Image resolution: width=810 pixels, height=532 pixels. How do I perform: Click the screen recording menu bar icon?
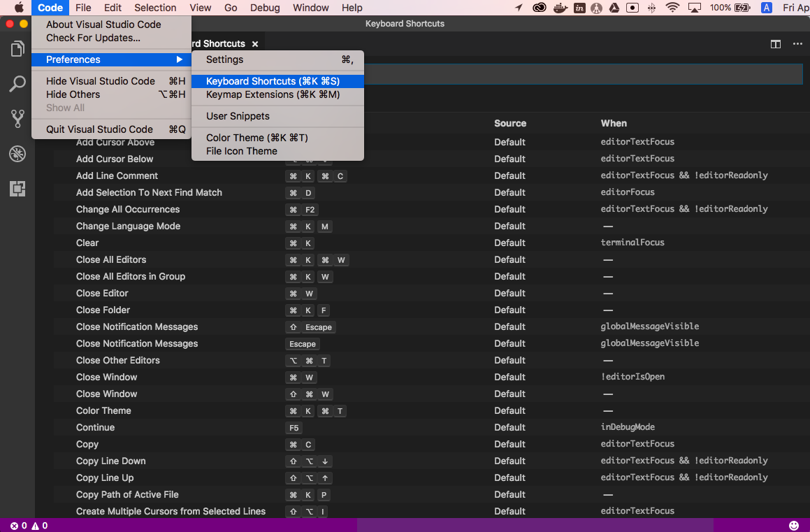point(632,7)
